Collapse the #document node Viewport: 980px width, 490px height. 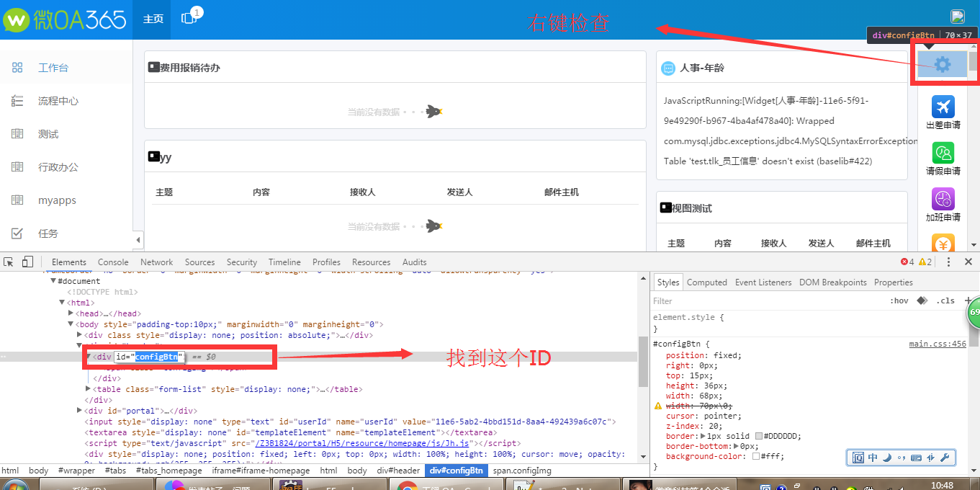53,281
